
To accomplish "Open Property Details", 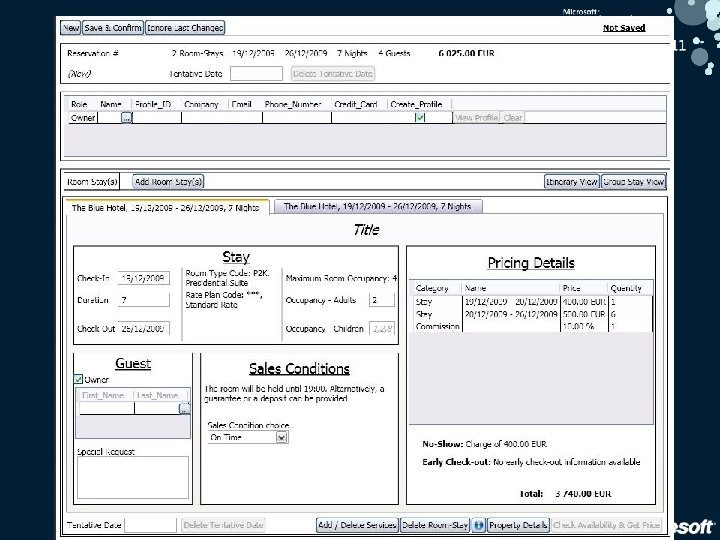I will [519, 525].
